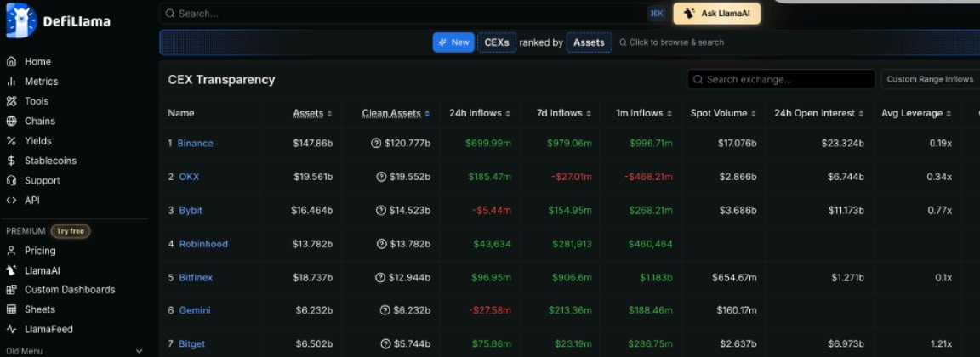Open the Binance exchange link
Image resolution: width=980 pixels, height=357 pixels.
tap(195, 144)
